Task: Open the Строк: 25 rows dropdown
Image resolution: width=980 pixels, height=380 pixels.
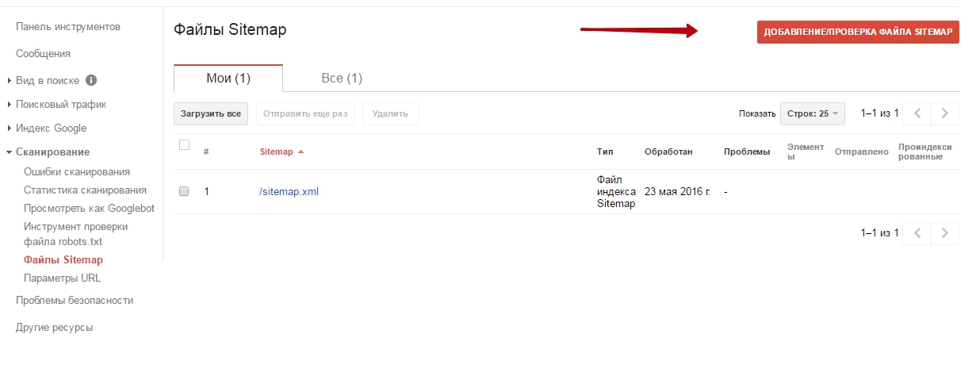Action: (812, 113)
